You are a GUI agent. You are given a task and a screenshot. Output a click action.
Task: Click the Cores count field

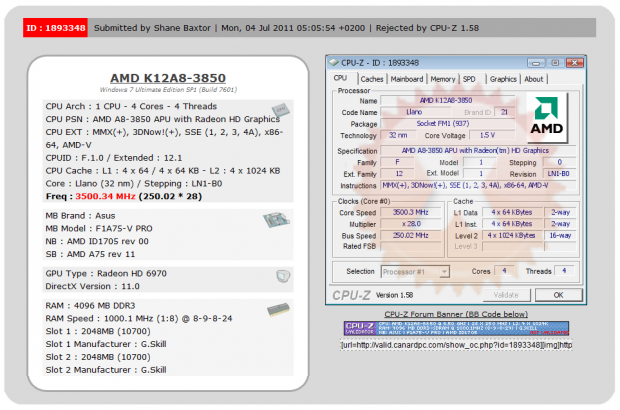(x=504, y=271)
